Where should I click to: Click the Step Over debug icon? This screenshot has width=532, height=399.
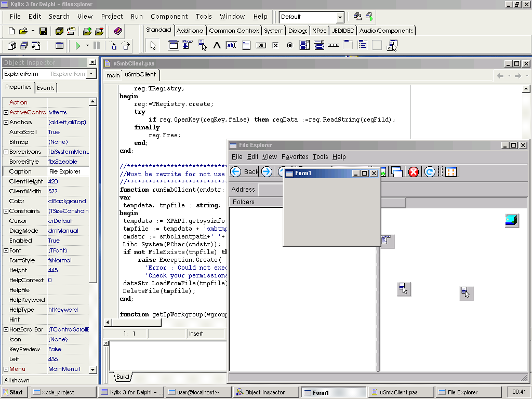tap(126, 46)
